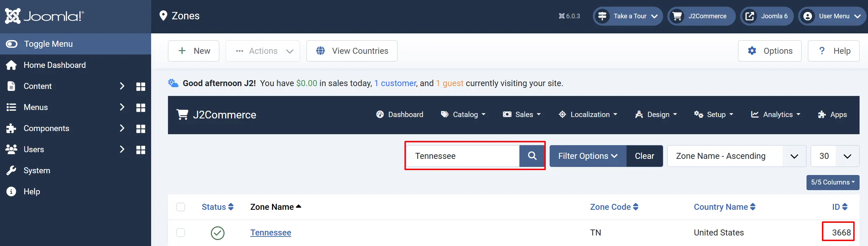Open the Tennessee zone link
868x246 pixels.
point(271,233)
